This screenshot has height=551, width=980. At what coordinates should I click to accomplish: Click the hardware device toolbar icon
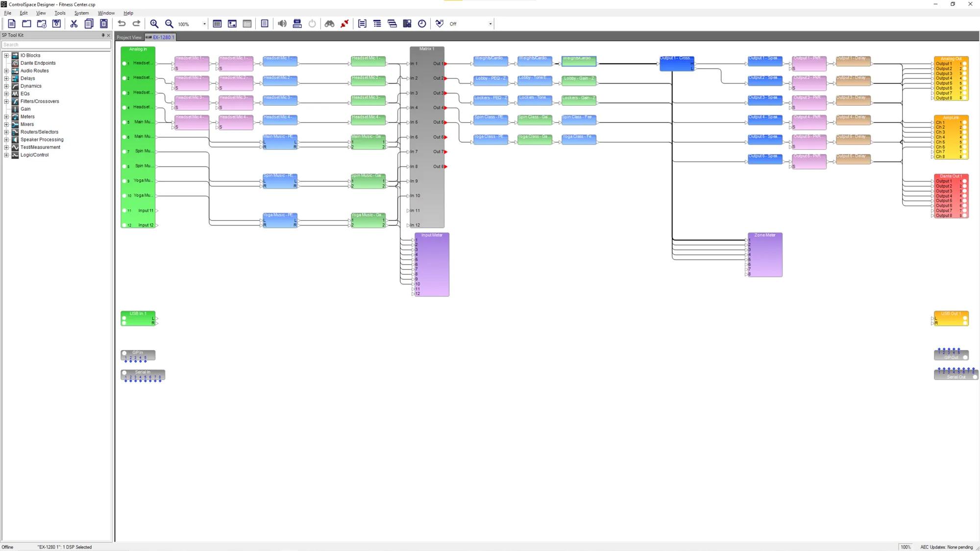click(297, 24)
